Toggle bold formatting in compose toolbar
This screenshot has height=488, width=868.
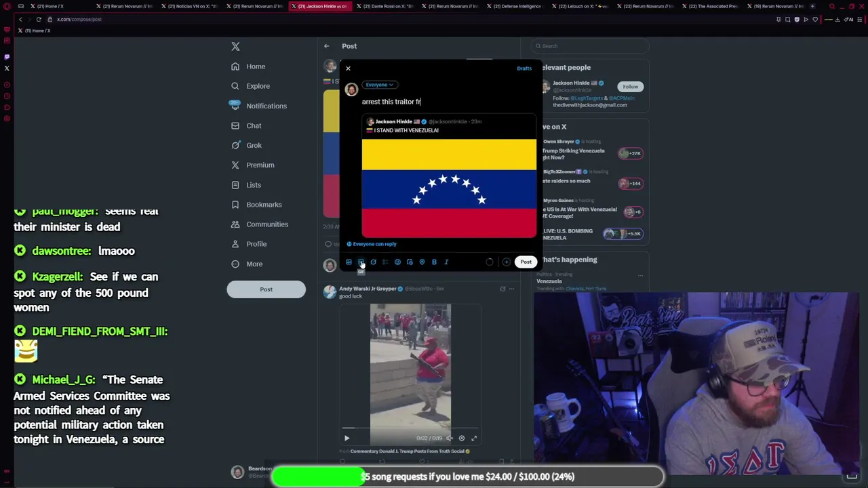click(x=434, y=262)
